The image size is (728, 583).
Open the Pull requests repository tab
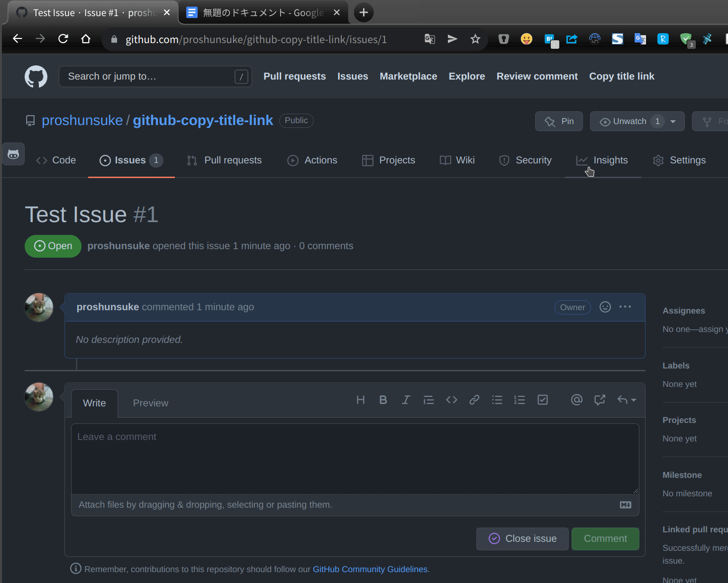click(224, 160)
